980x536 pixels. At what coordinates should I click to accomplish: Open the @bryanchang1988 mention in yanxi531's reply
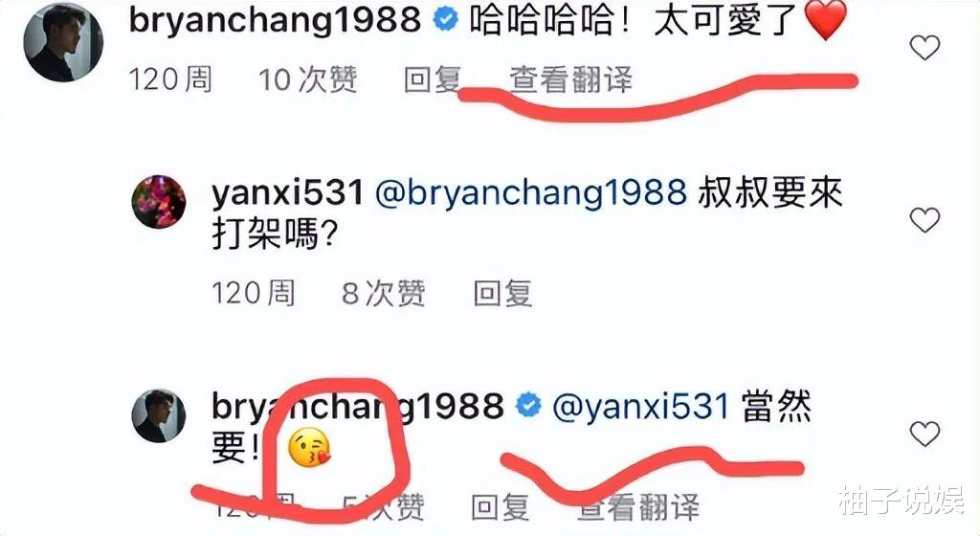click(530, 192)
